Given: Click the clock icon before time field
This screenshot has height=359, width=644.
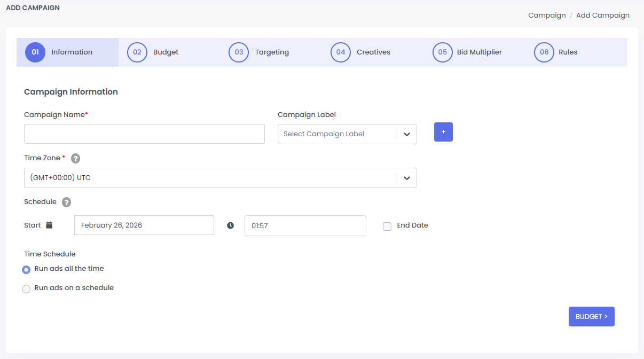Looking at the screenshot, I should tap(230, 225).
